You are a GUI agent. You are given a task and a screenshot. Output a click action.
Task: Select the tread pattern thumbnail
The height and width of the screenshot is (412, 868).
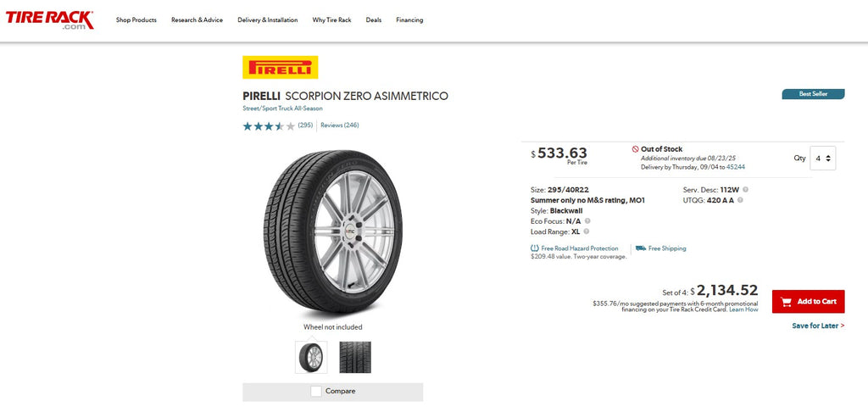tap(355, 357)
